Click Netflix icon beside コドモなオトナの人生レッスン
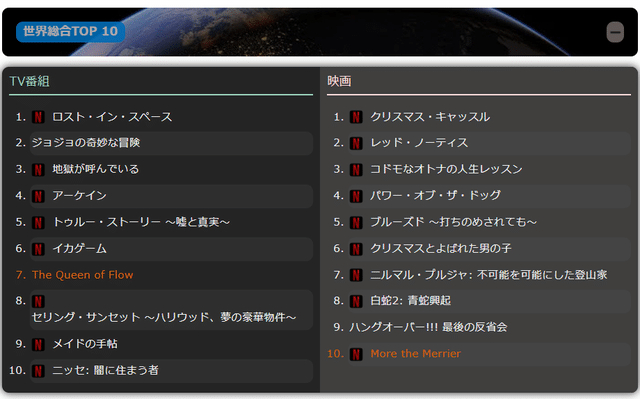Viewport: 640px width, 399px height. click(x=356, y=169)
